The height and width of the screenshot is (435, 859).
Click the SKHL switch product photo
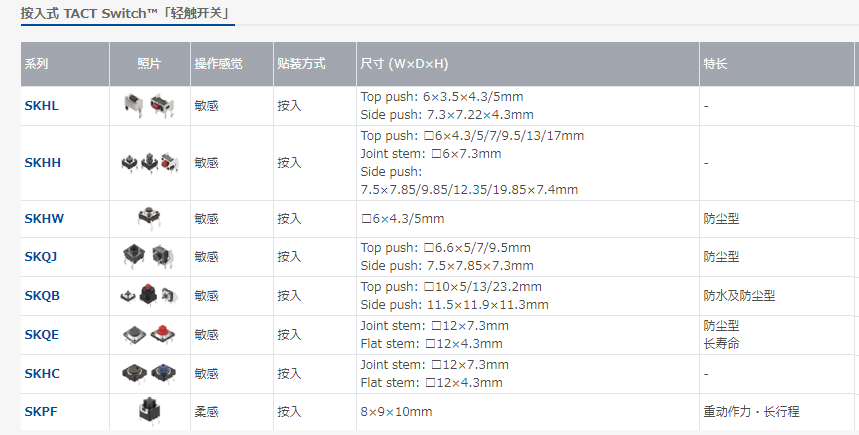click(148, 105)
